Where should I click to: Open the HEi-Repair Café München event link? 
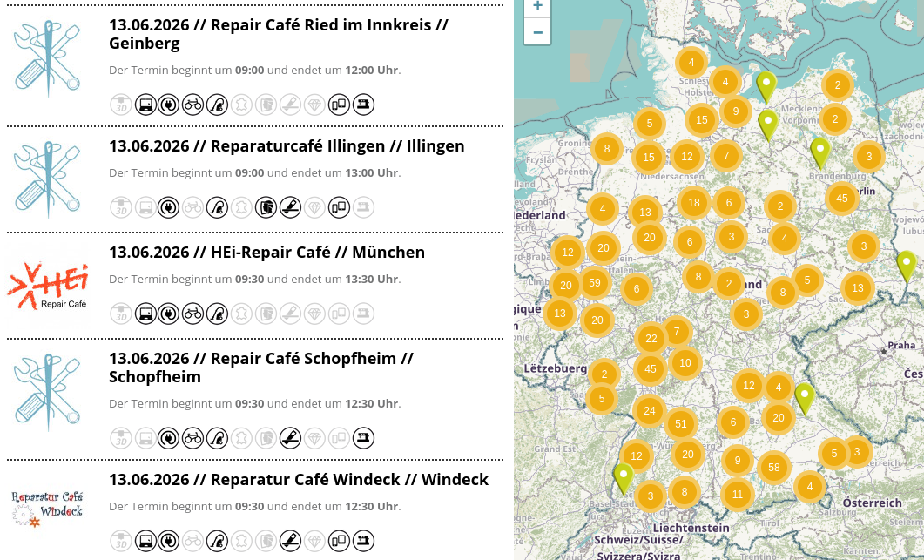tap(266, 253)
